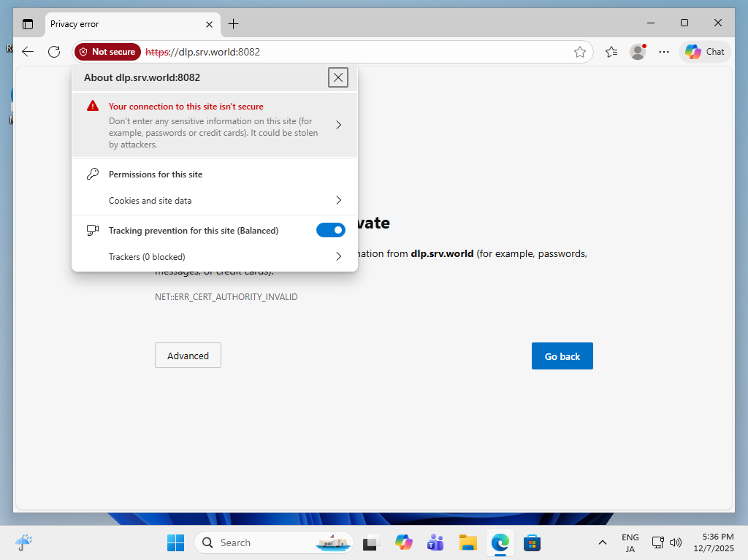Screen dimensions: 748x560
Task: Open the Edge profile avatar
Action: tap(638, 52)
